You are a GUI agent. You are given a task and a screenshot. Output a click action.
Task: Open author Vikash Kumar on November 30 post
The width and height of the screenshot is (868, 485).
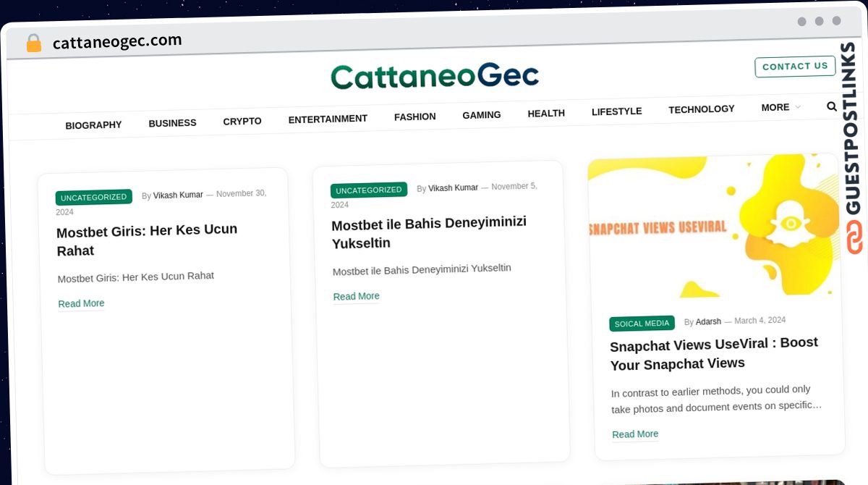(x=178, y=195)
